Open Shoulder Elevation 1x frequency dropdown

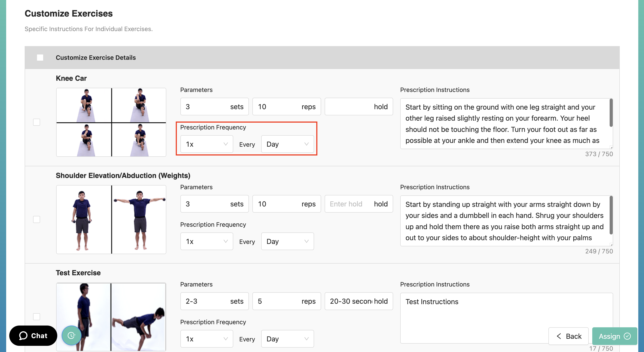tap(207, 241)
